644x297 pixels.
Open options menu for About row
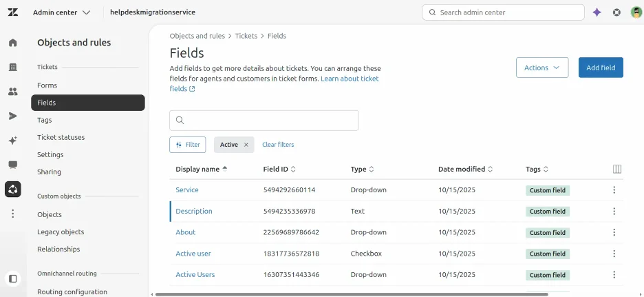(614, 232)
